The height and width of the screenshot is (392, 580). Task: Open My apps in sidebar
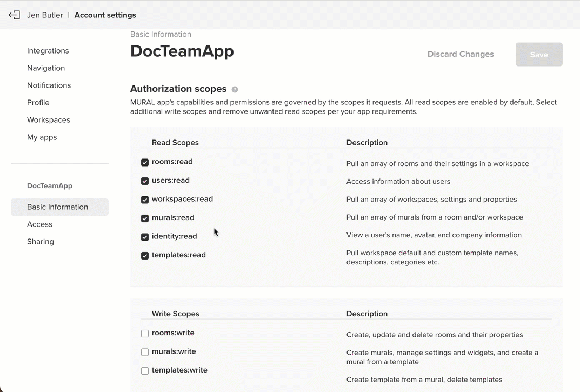(x=42, y=137)
